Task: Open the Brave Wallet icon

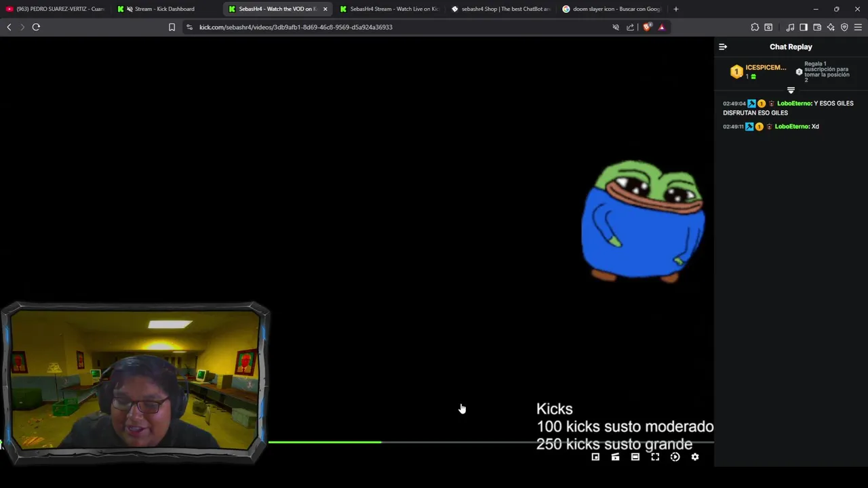Action: pos(817,27)
